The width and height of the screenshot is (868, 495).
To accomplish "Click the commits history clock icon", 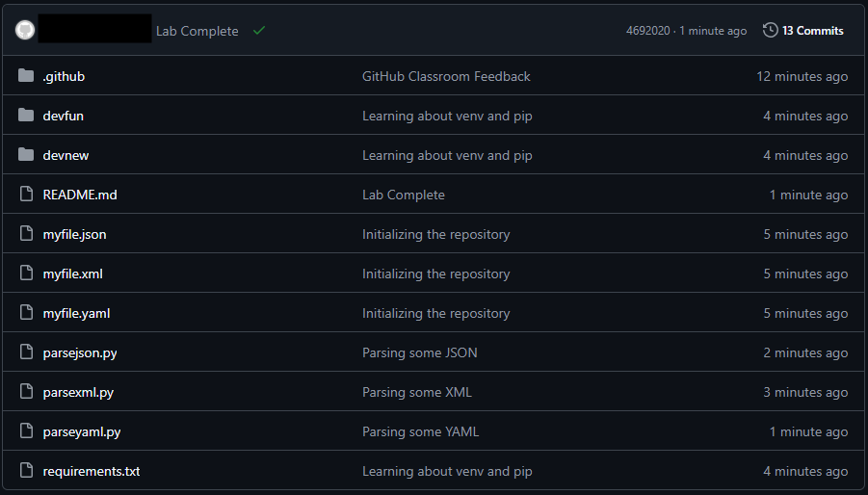I will tap(770, 31).
